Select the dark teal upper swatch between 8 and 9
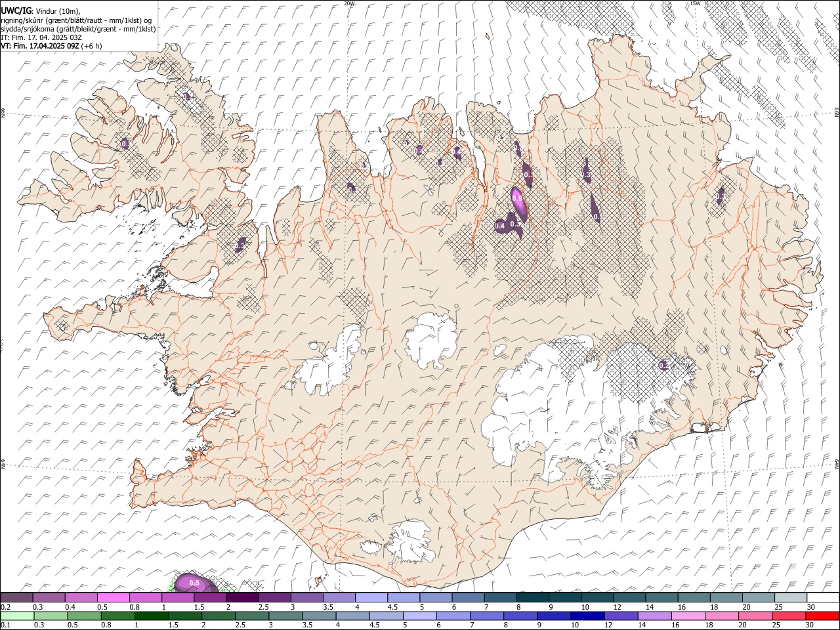Screen dimensions: 840x630 532,597
